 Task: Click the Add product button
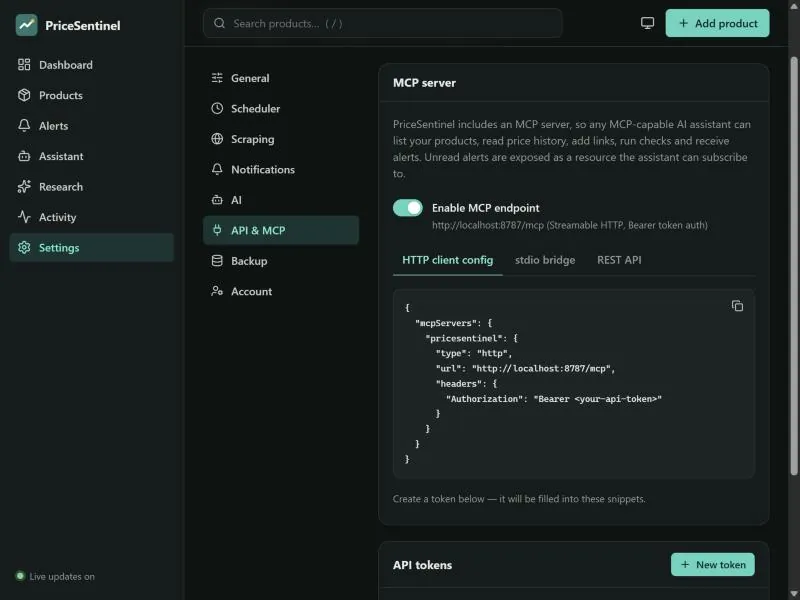717,23
